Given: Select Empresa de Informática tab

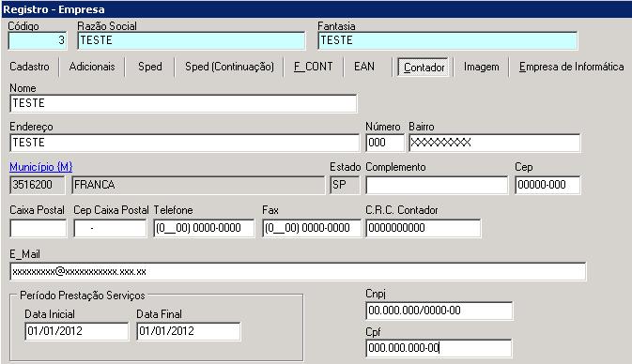Looking at the screenshot, I should pos(571,67).
